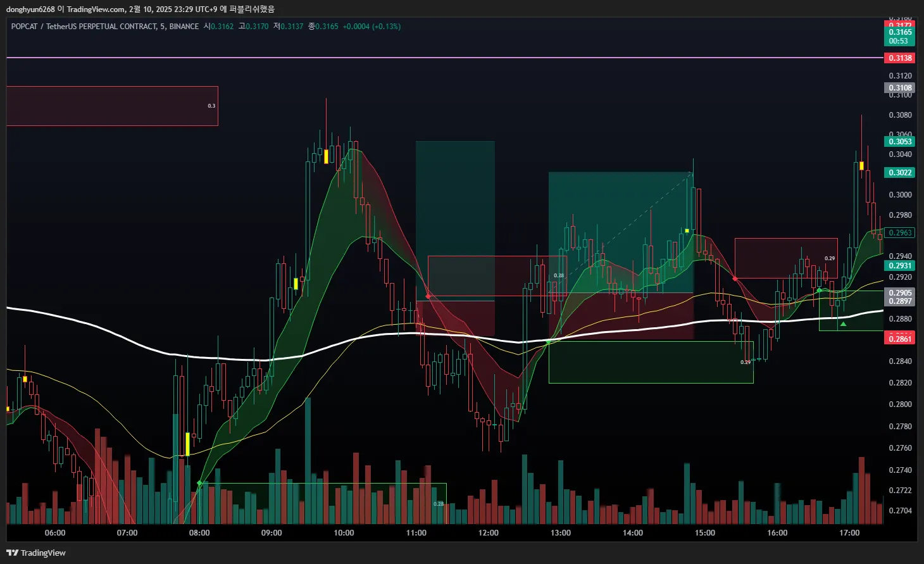Click the green diamond marker near 13:00
924x564 pixels.
point(548,342)
